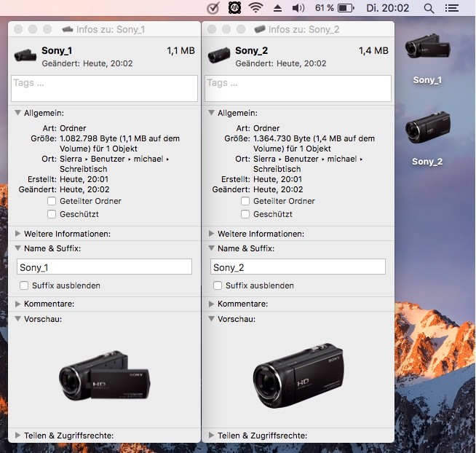Collapse Vorschau section in Sony_1 window
This screenshot has width=476, height=453.
point(18,319)
